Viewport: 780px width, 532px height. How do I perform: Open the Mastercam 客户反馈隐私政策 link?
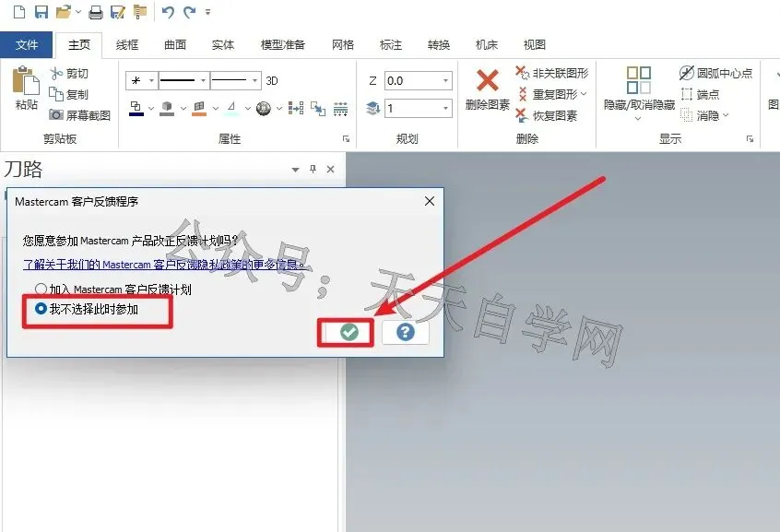[164, 265]
